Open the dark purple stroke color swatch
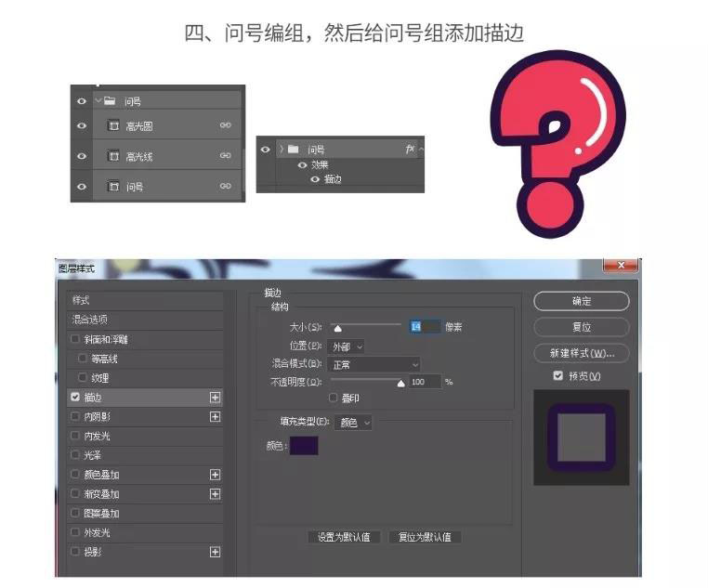Viewport: 708px width, 588px height. (x=304, y=445)
